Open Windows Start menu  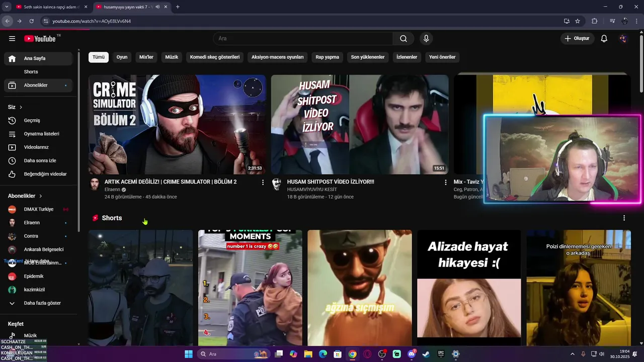pyautogui.click(x=189, y=354)
